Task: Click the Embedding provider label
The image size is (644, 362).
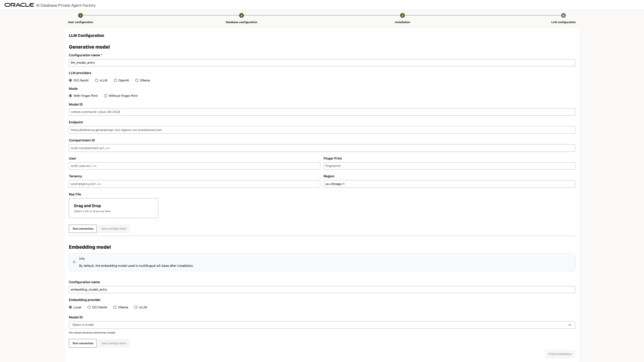Action: [85, 300]
